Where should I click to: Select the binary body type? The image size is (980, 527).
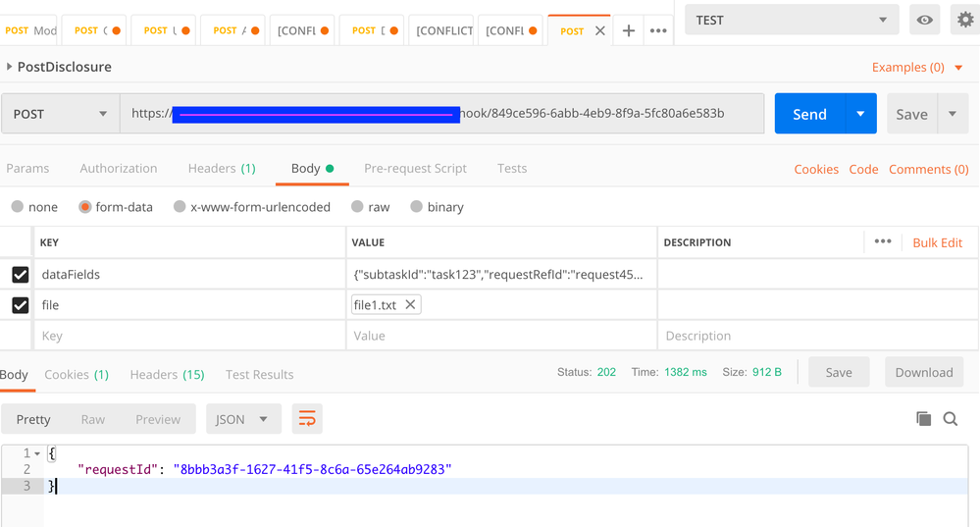416,206
